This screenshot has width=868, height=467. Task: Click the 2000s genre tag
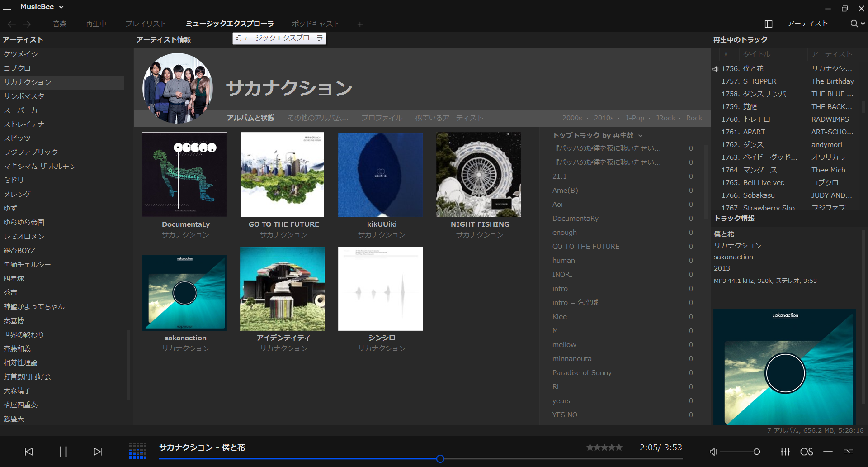572,118
